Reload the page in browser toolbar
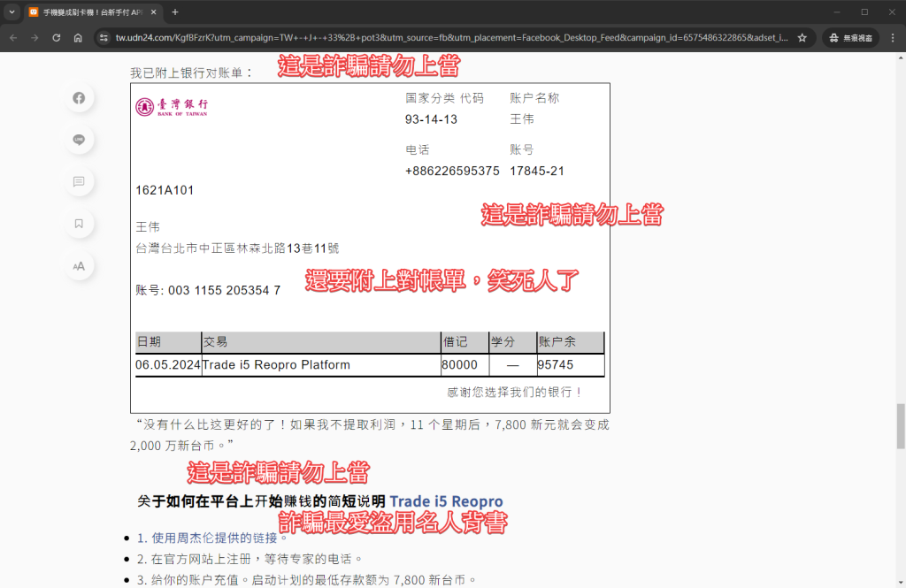906x588 pixels. [57, 38]
